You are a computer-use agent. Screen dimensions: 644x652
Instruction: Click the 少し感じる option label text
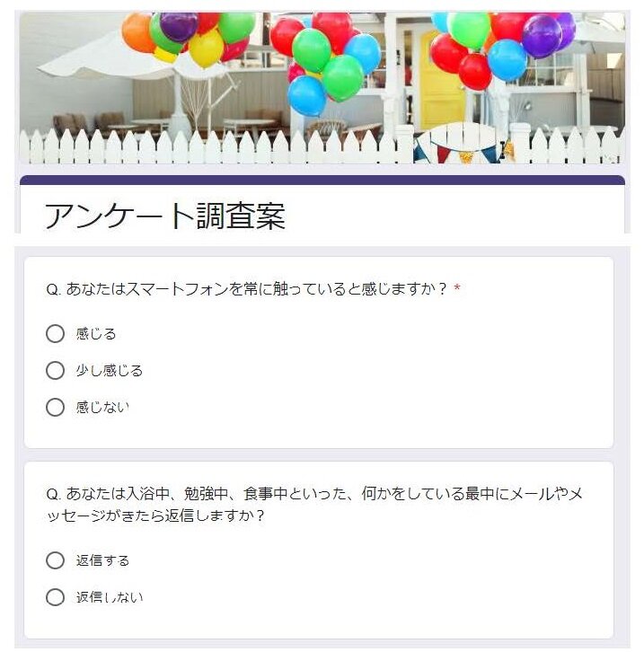point(110,370)
